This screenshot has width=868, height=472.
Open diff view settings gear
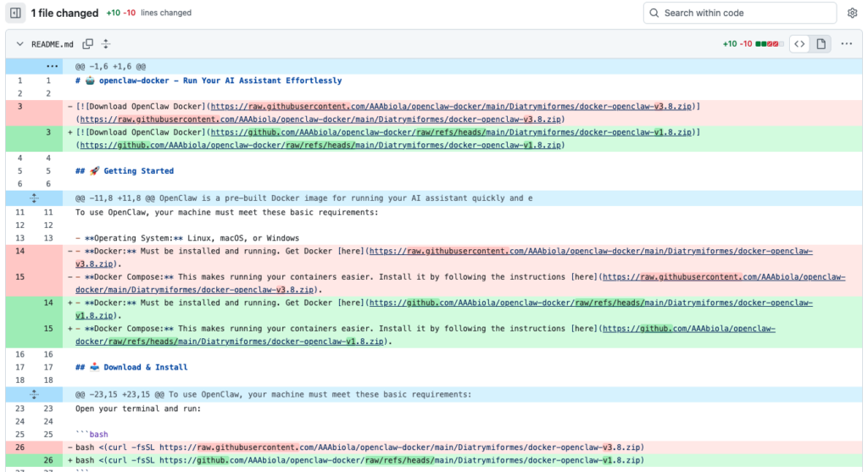pos(852,13)
